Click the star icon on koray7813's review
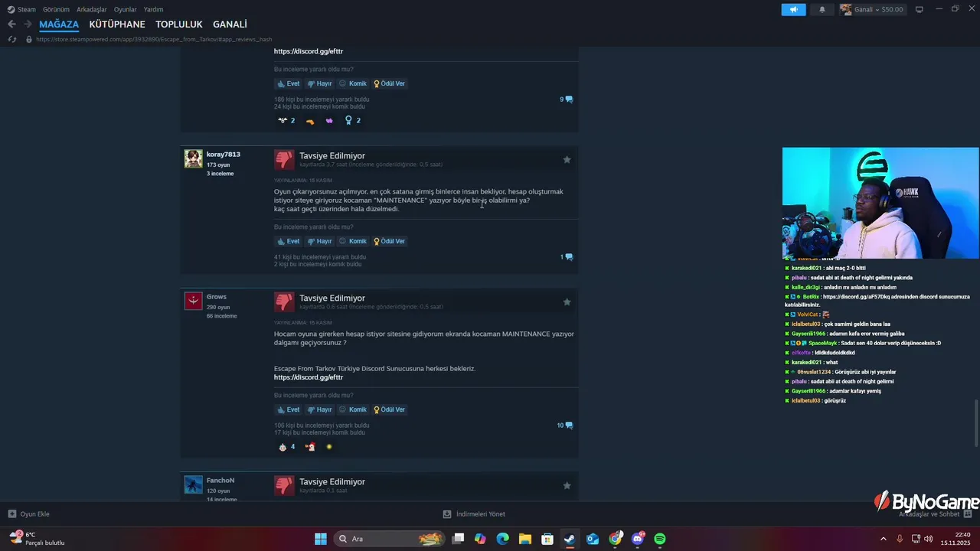This screenshot has width=980, height=551. (x=567, y=160)
